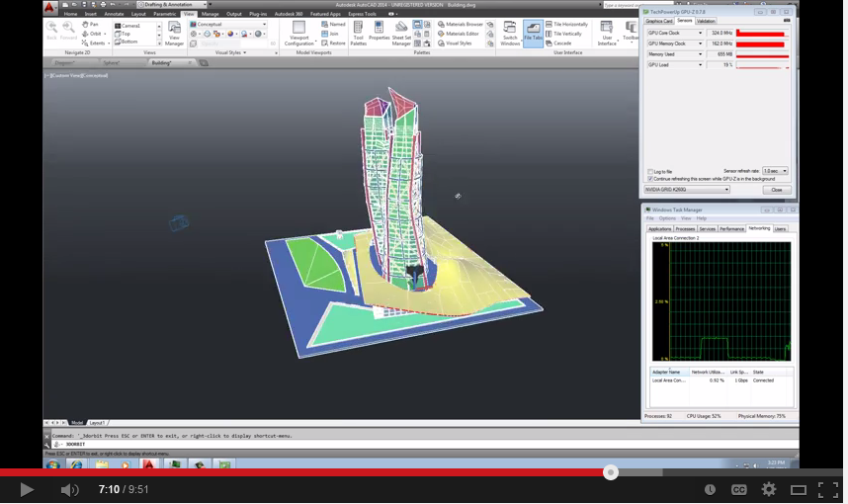Click the YouTube settings gear icon
The width and height of the screenshot is (848, 504).
click(x=768, y=489)
